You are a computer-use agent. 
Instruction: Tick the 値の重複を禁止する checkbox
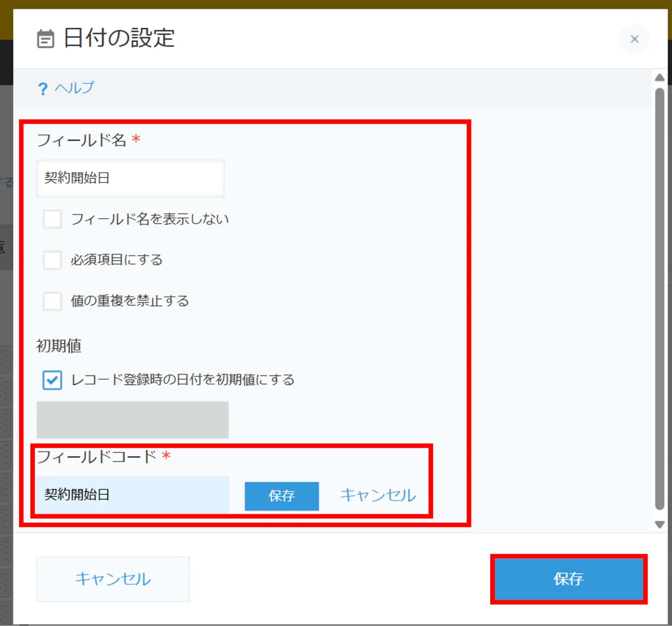(x=52, y=301)
